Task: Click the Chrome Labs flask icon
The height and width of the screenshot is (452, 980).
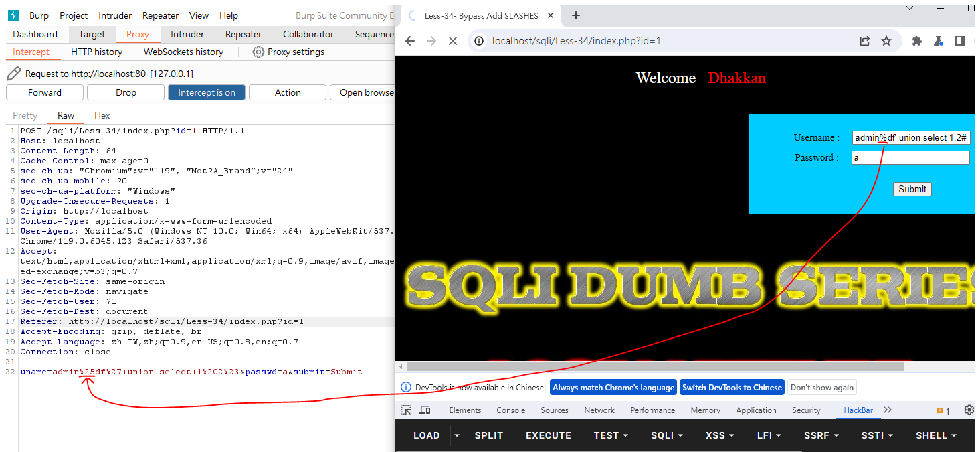Action: tap(939, 41)
